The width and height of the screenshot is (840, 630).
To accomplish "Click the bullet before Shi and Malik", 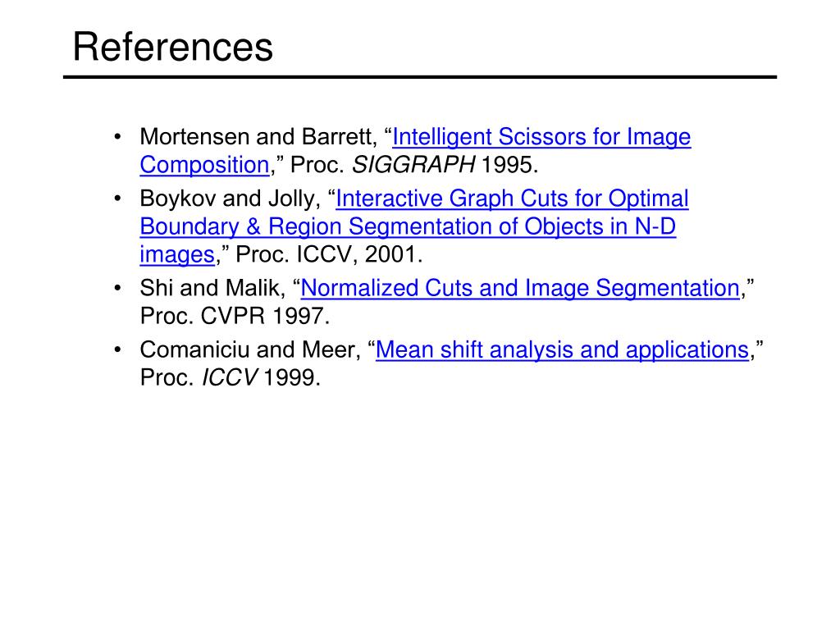I will coord(120,288).
